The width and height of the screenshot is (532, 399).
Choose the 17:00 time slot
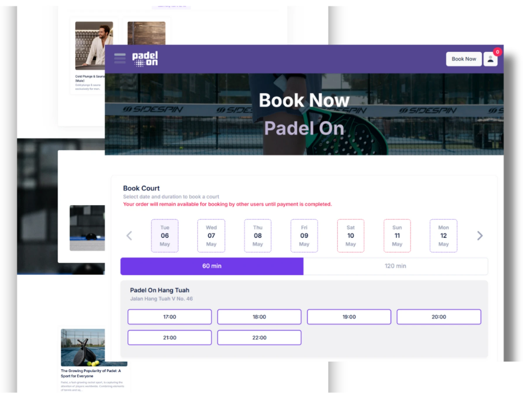[x=170, y=317]
